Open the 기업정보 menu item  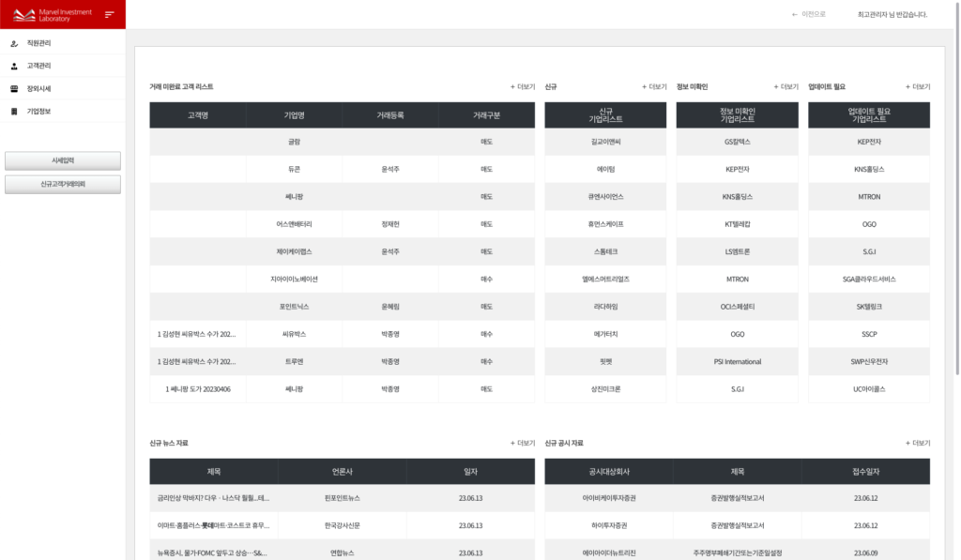(38, 112)
